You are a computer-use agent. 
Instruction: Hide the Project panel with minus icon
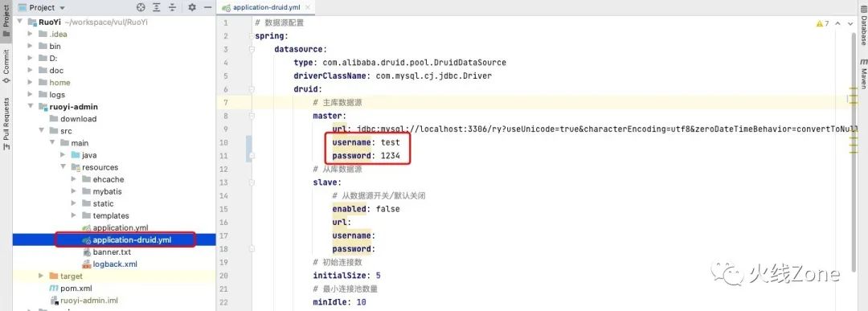pyautogui.click(x=207, y=8)
